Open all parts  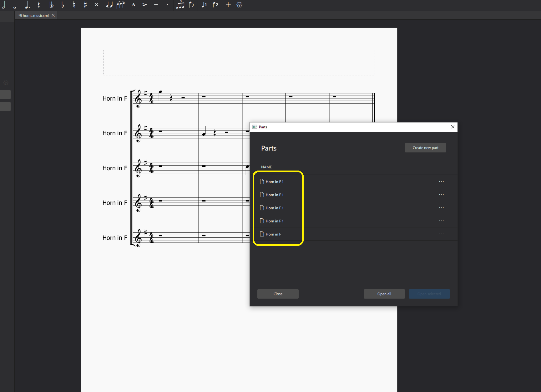coord(384,294)
